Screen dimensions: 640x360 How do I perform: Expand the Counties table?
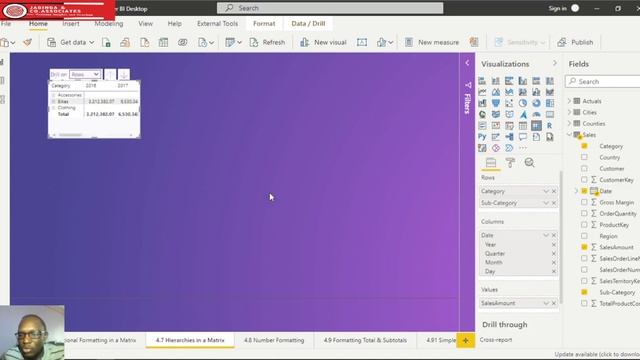[x=569, y=123]
